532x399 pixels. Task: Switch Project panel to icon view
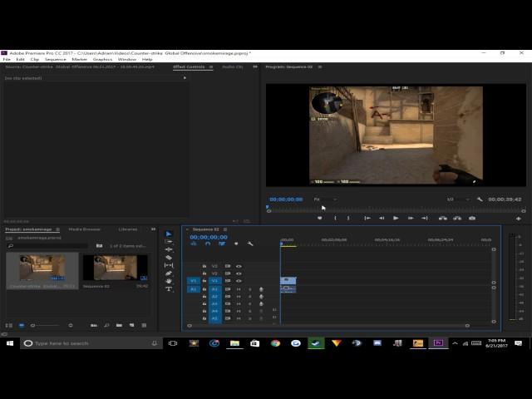pyautogui.click(x=22, y=325)
